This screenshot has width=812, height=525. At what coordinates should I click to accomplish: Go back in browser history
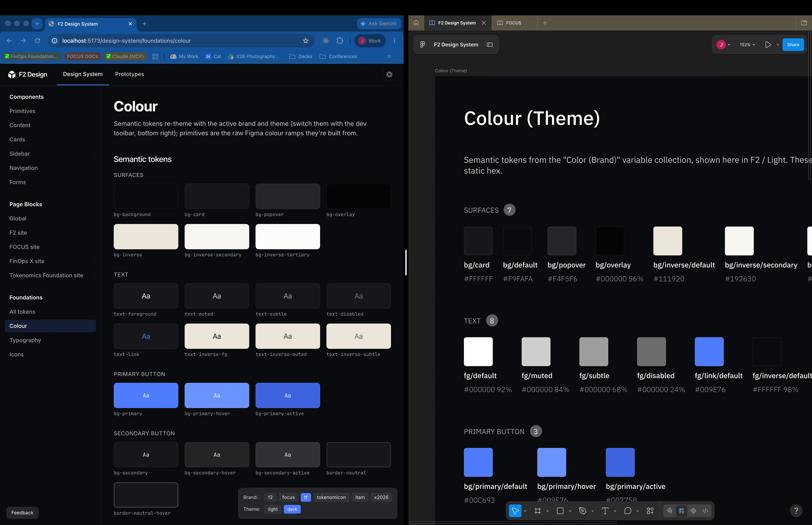[9, 41]
